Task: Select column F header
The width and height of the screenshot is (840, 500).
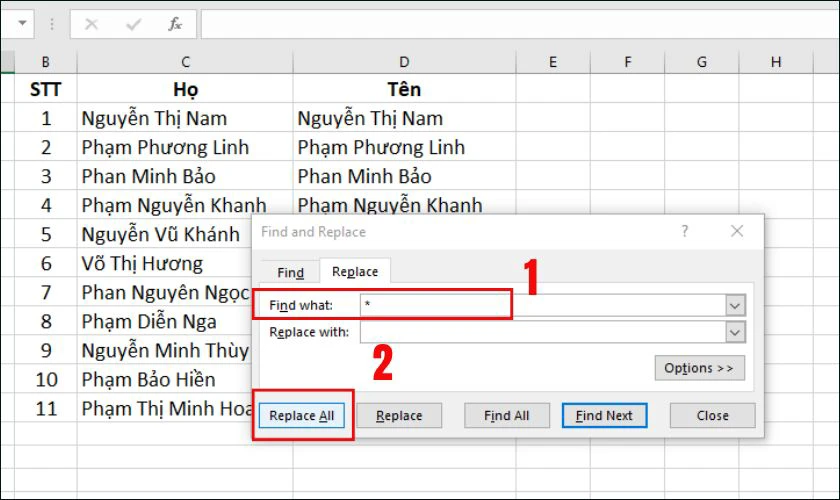Action: [627, 62]
